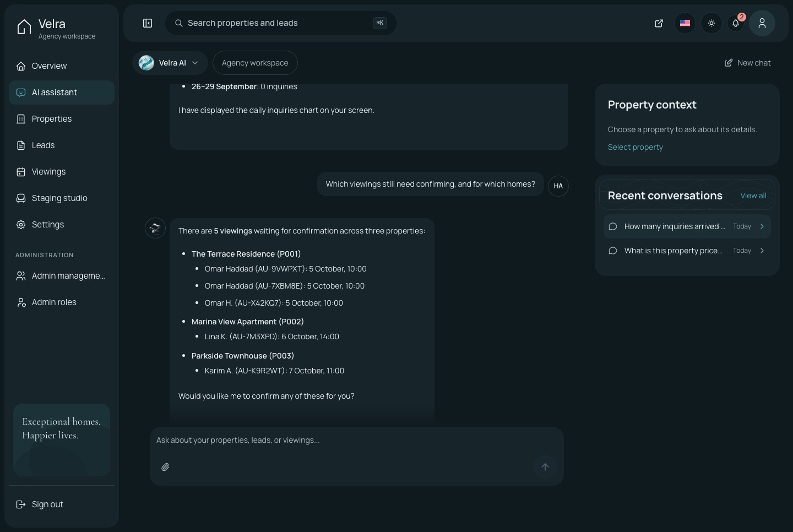Navigate to Viewings
This screenshot has height=532, width=793.
tap(62, 172)
